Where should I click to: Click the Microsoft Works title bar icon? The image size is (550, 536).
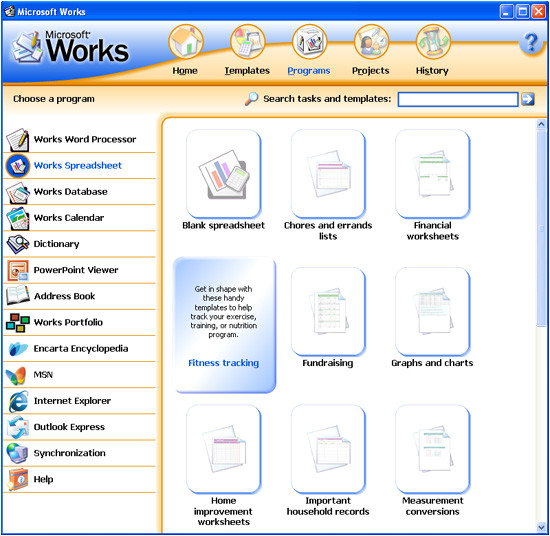10,12
